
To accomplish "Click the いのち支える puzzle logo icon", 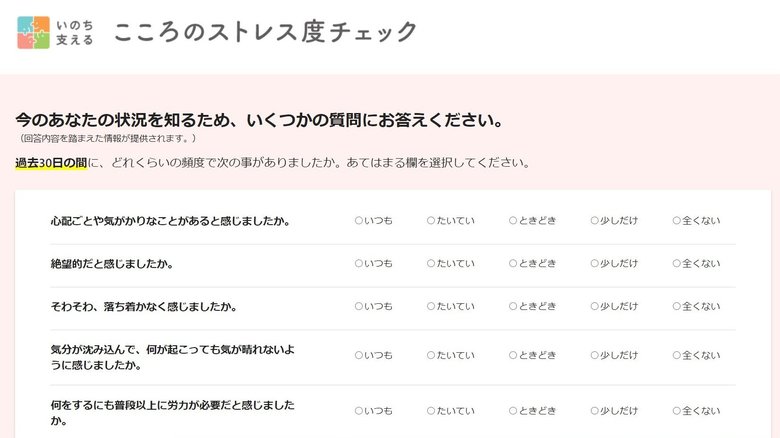I will pos(33,32).
